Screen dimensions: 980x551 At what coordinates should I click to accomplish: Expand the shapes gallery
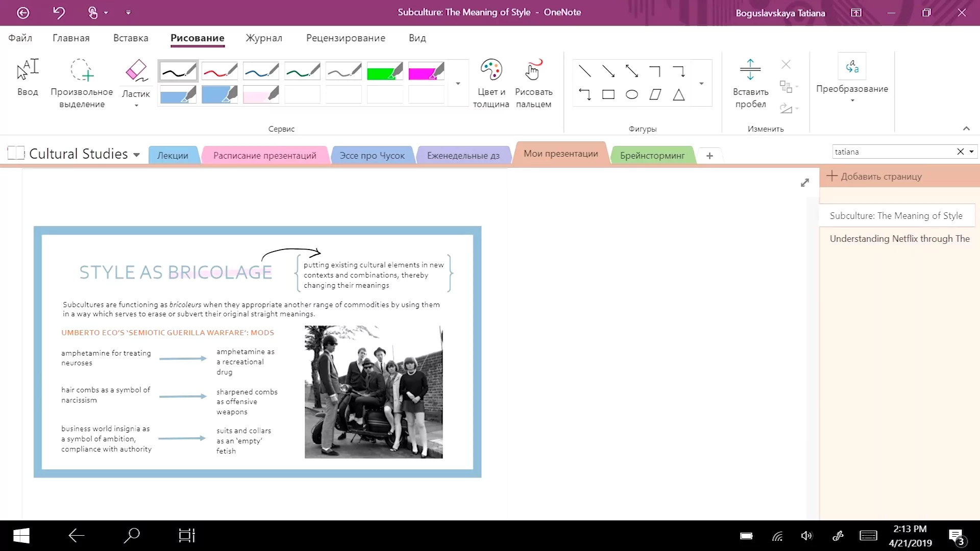pyautogui.click(x=701, y=83)
